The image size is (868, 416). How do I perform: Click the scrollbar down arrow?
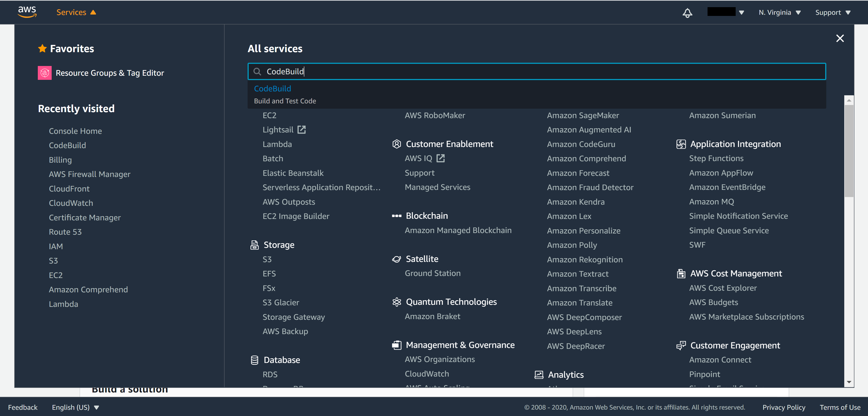click(x=849, y=382)
